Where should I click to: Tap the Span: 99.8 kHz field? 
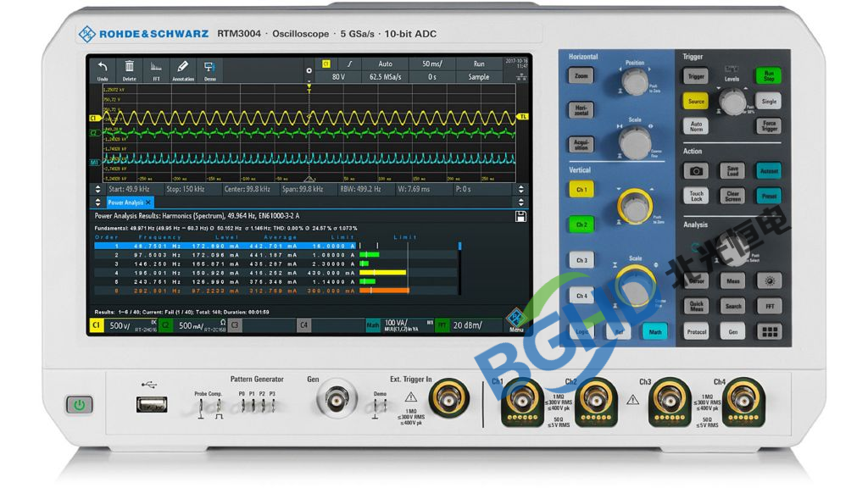click(303, 189)
